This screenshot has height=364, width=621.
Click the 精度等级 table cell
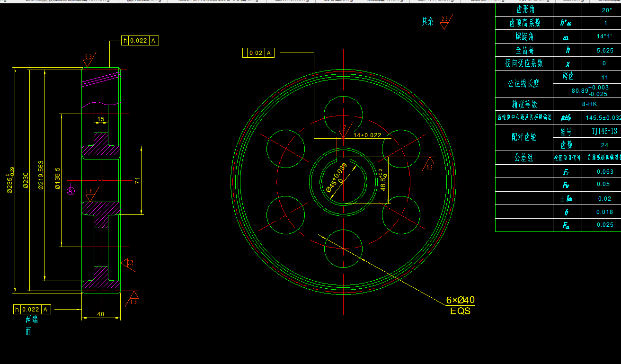[524, 104]
